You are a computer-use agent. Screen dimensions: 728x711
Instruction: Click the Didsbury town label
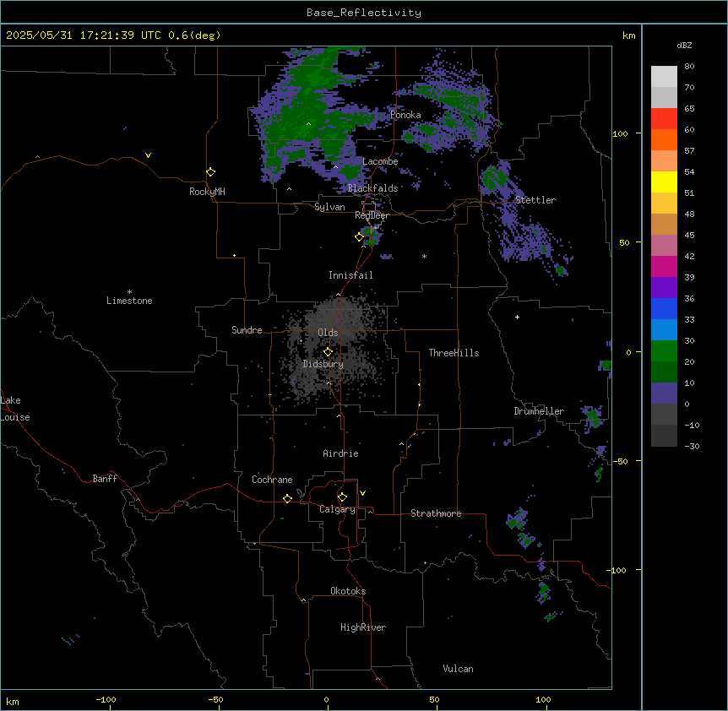pyautogui.click(x=323, y=364)
